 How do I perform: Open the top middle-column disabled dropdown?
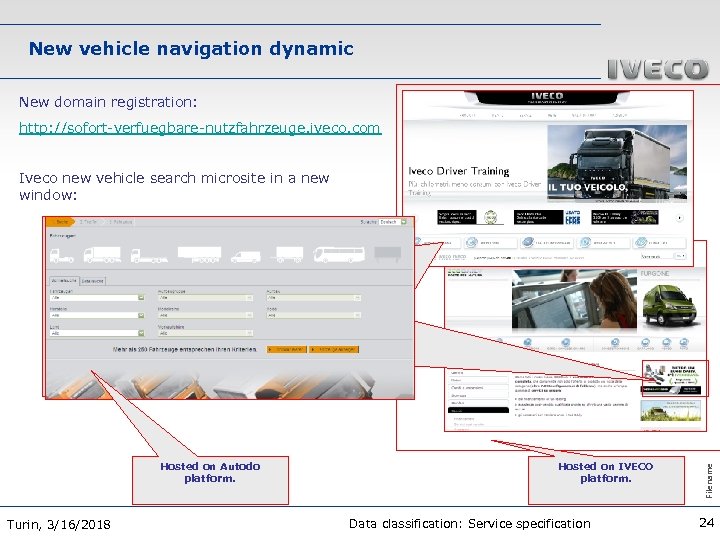click(205, 298)
